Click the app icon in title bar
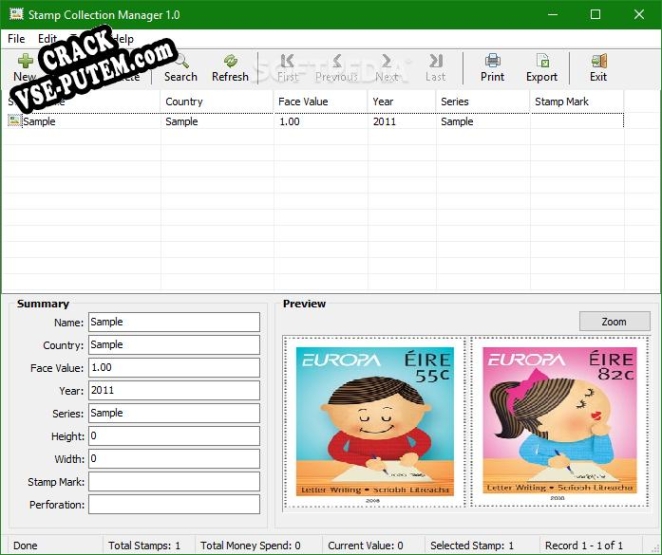662x555 pixels. click(16, 14)
